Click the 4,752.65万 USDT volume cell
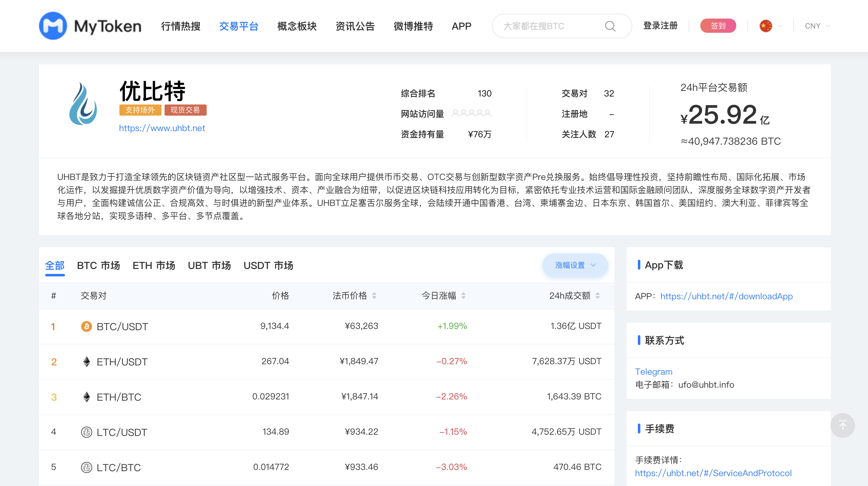The height and width of the screenshot is (486, 868). pyautogui.click(x=566, y=432)
